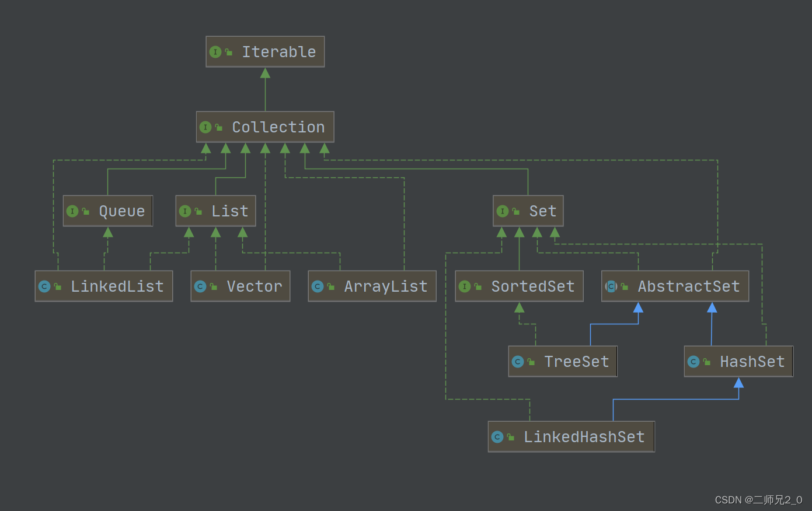The image size is (812, 511).
Task: Click the Vector label text
Action: tap(255, 286)
